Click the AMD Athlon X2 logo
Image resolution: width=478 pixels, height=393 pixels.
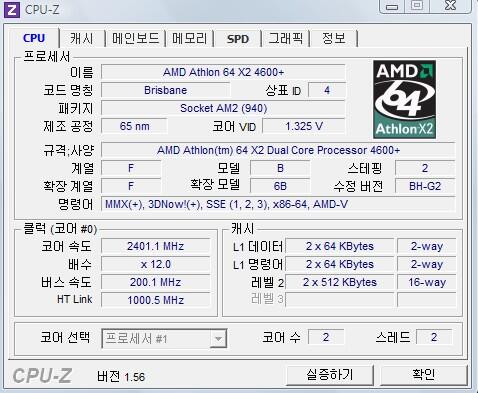404,99
